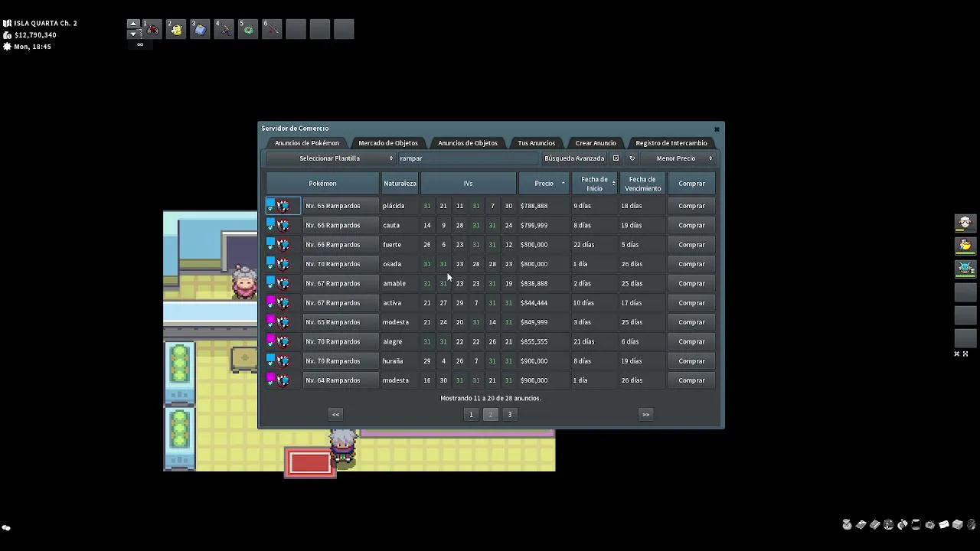The image size is (980, 551).
Task: Buy the $855,555 alegre Rampardos
Action: 691,341
